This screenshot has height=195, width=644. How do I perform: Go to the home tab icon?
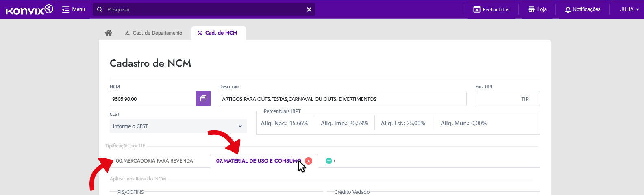(x=109, y=33)
